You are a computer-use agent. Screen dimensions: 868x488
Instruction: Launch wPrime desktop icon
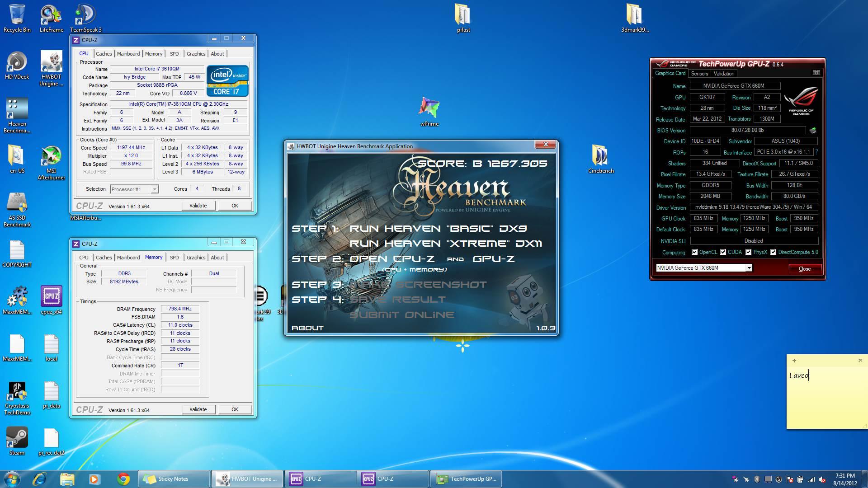coord(429,112)
